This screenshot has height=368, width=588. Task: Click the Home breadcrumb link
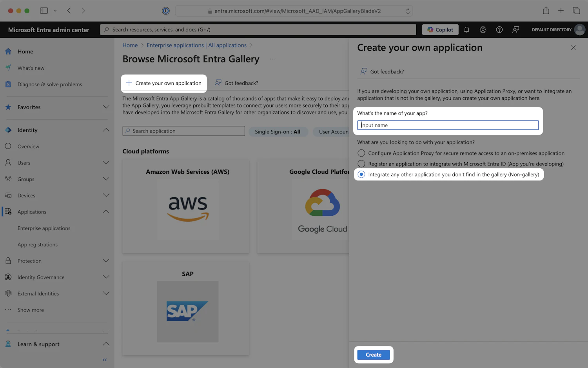click(130, 45)
